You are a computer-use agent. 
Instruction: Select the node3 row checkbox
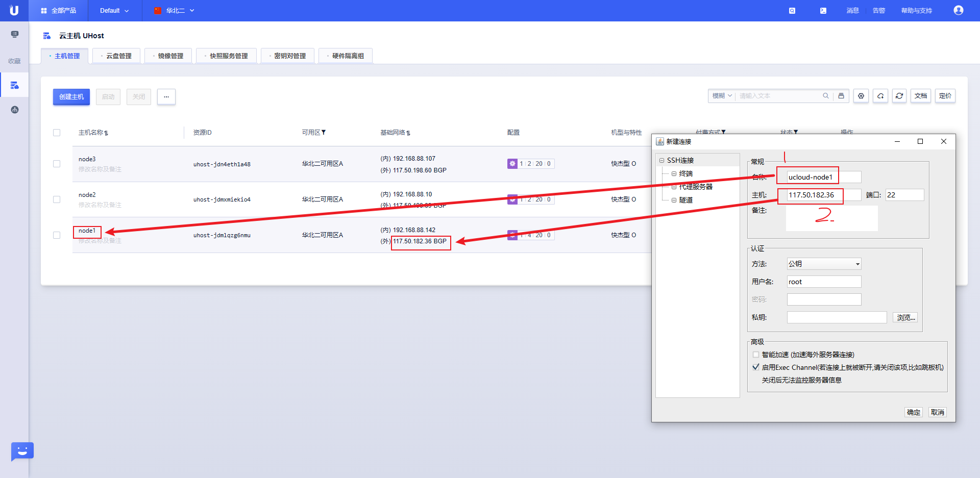point(57,164)
